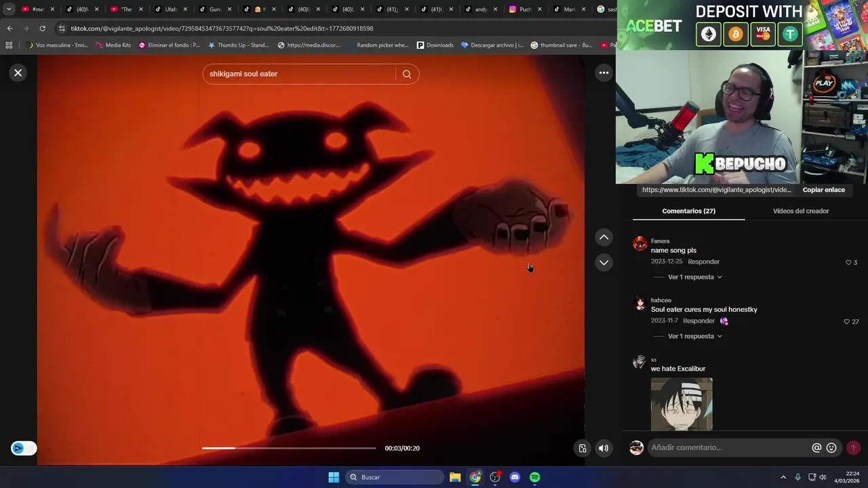Reload the page with refresh icon
The image size is (868, 488).
coord(42,28)
